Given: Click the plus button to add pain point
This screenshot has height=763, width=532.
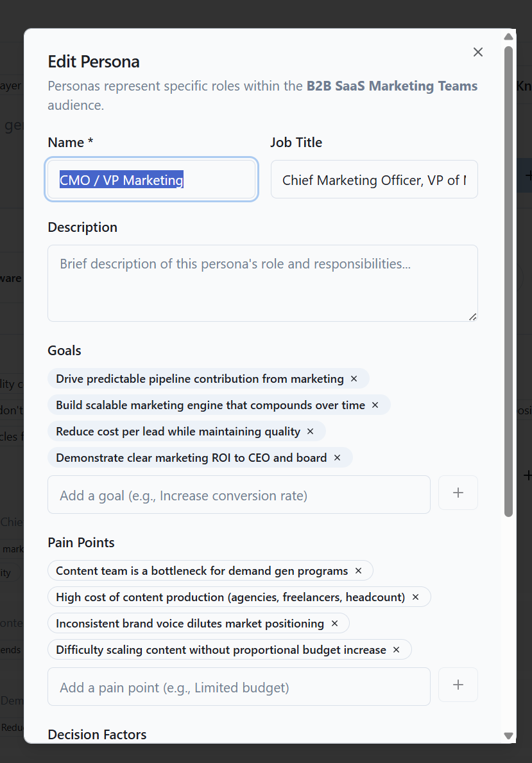Looking at the screenshot, I should [458, 685].
